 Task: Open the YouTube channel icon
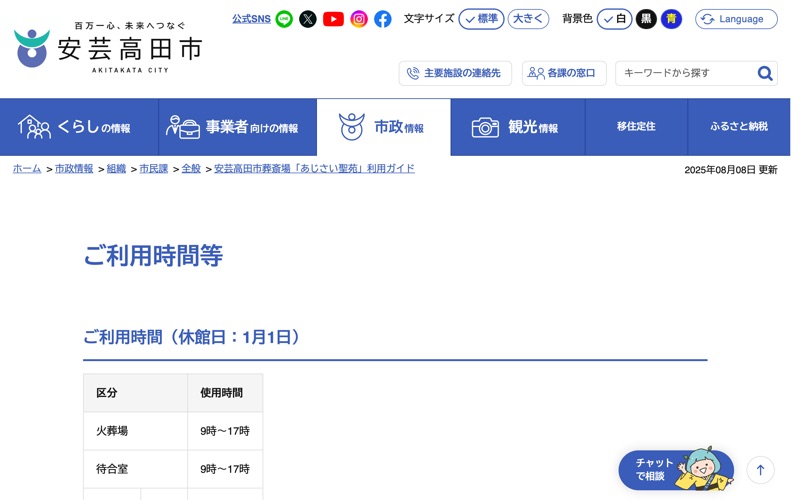[x=333, y=19]
